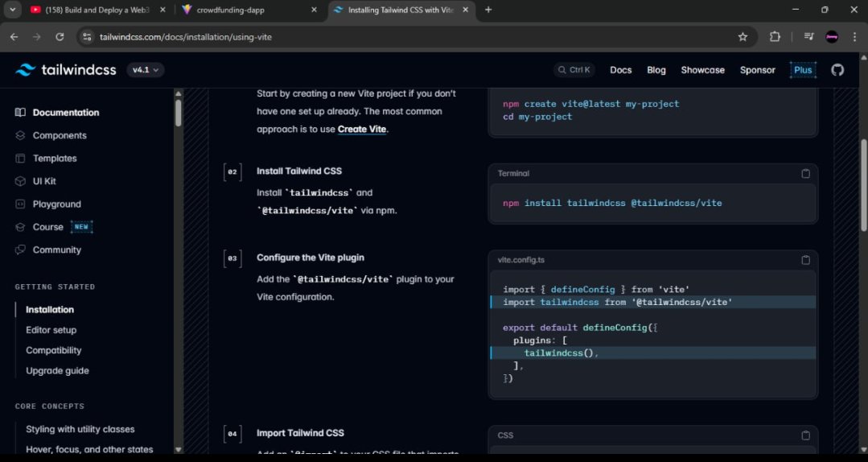The height and width of the screenshot is (462, 868).
Task: View site information icon in address bar
Action: coord(87,37)
